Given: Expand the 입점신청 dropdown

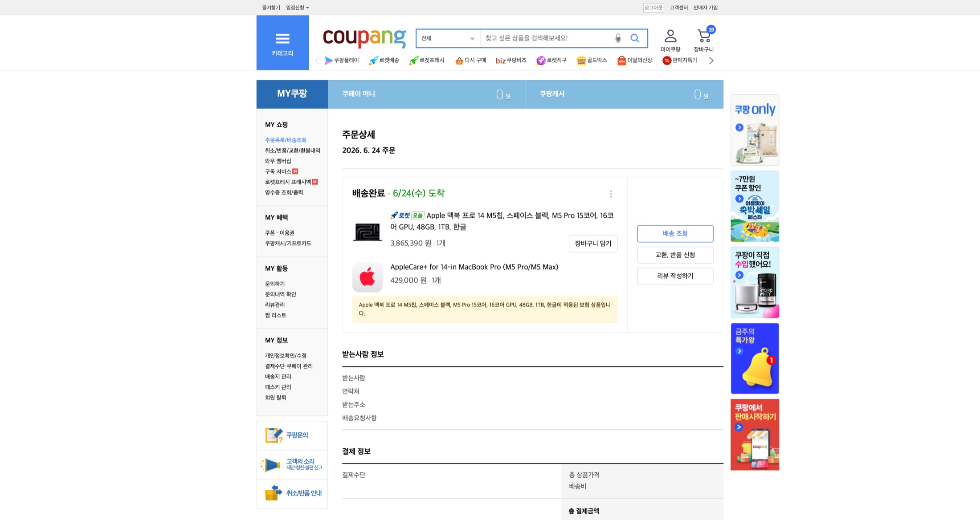Looking at the screenshot, I should point(297,8).
